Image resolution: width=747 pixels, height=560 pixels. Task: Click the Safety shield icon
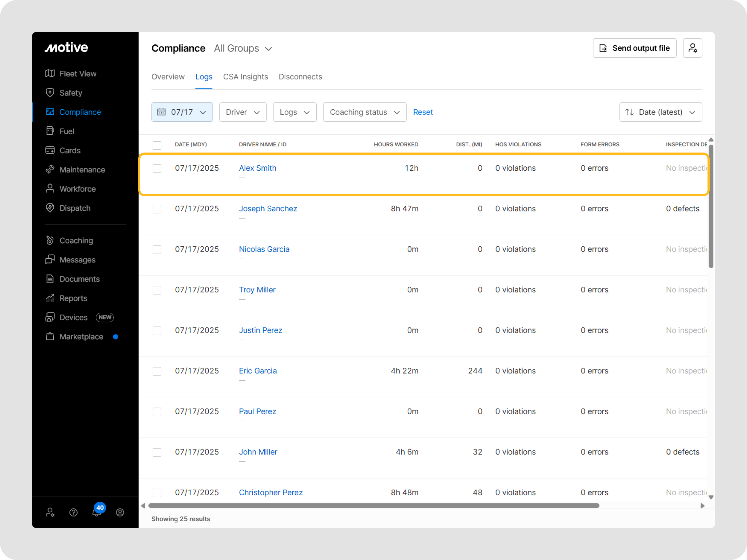[50, 93]
